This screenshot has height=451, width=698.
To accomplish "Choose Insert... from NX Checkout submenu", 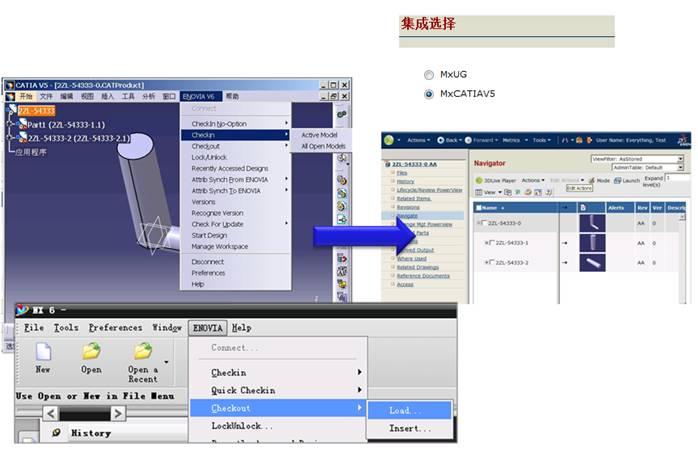I will click(410, 428).
